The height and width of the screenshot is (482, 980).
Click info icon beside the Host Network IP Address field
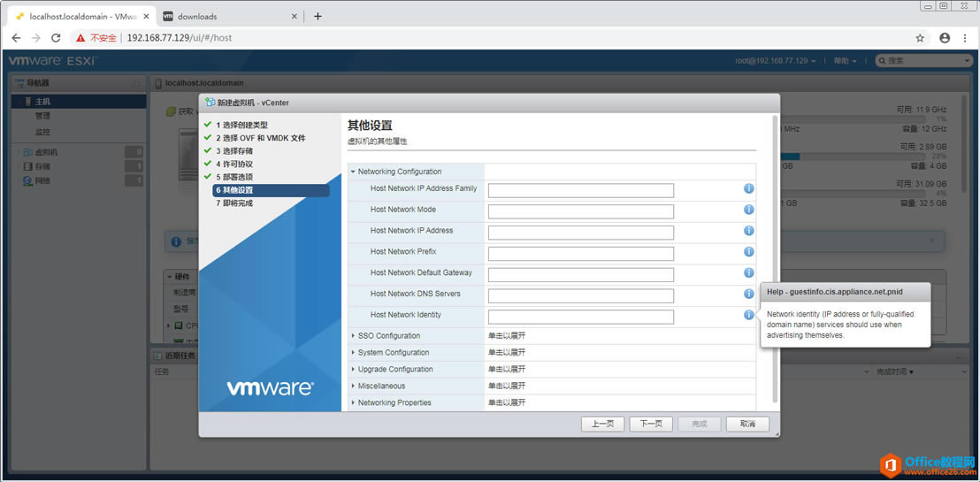(748, 231)
